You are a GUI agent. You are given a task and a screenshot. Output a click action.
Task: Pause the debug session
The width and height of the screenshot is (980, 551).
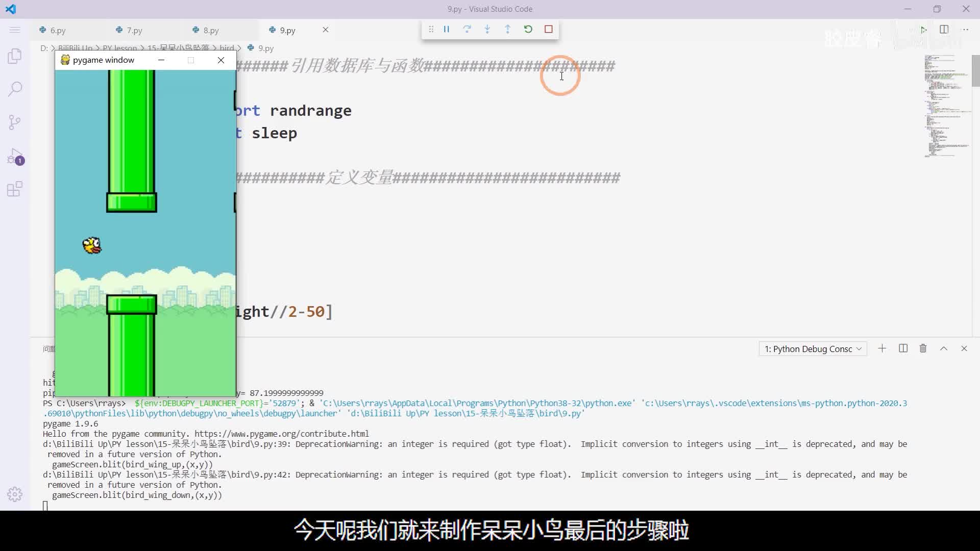pyautogui.click(x=447, y=30)
